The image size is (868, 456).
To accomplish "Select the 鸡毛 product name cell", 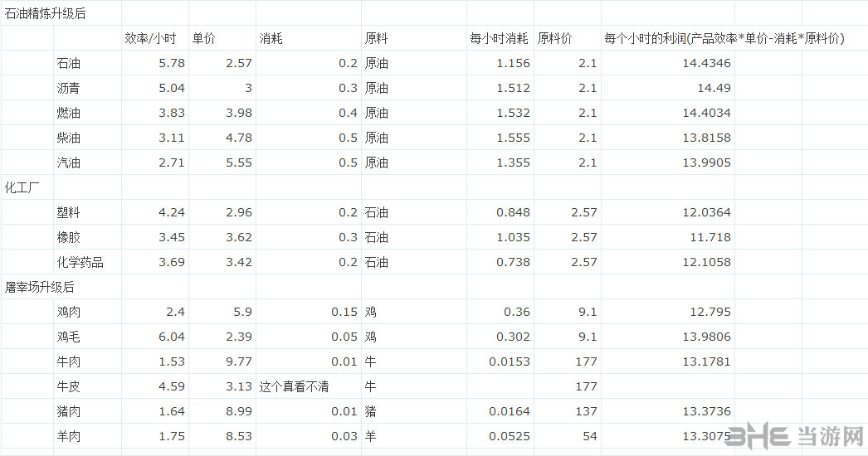I will [x=69, y=337].
